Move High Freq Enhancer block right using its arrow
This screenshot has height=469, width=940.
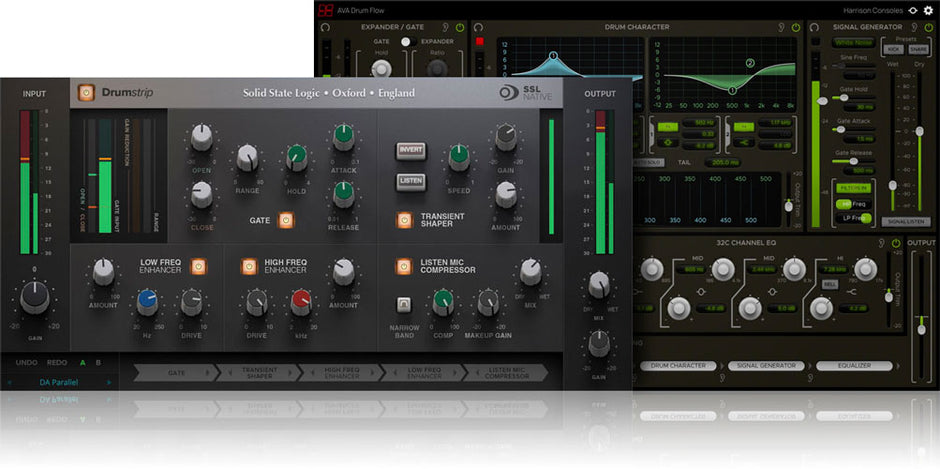pos(373,372)
